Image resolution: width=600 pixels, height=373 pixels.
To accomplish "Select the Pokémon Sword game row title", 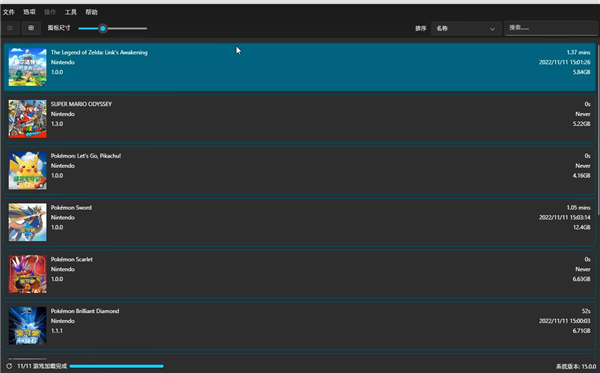I will pos(71,207).
